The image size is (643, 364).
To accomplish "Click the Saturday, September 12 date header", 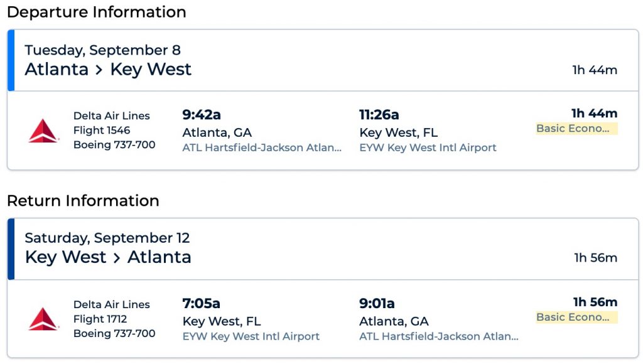I will click(x=107, y=238).
